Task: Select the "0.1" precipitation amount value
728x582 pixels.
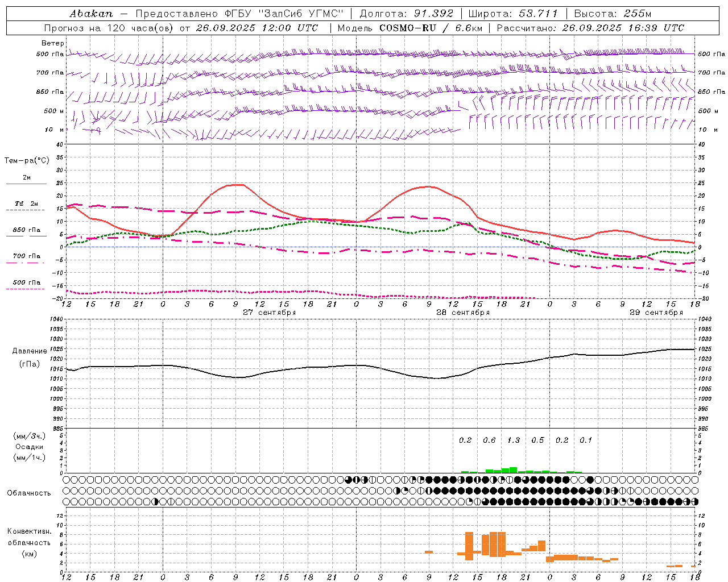Action: tap(586, 440)
